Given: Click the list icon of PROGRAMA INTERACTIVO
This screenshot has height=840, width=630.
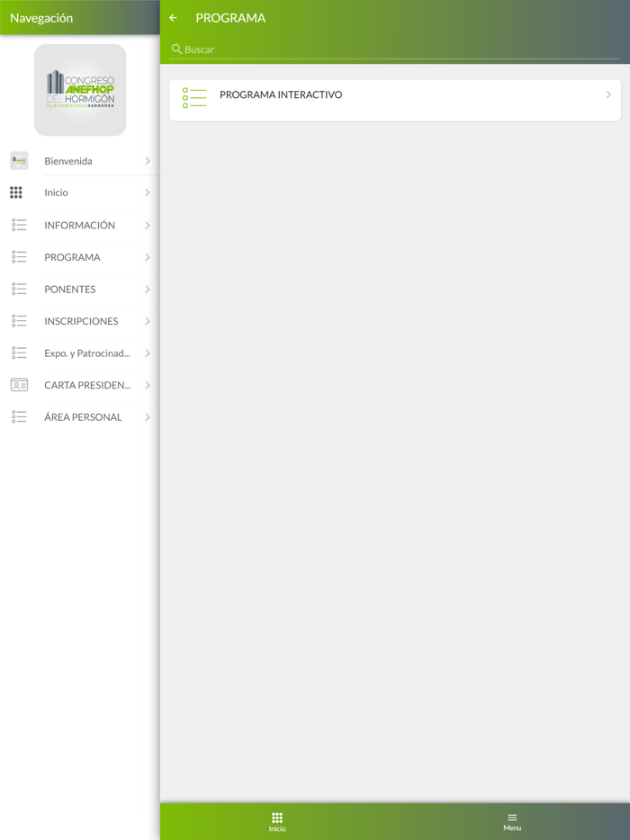Looking at the screenshot, I should point(194,98).
